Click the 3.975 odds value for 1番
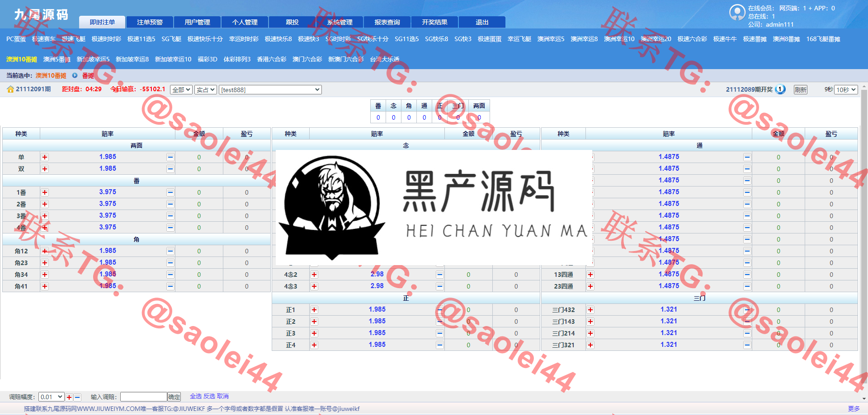This screenshot has width=868, height=415. pos(108,192)
